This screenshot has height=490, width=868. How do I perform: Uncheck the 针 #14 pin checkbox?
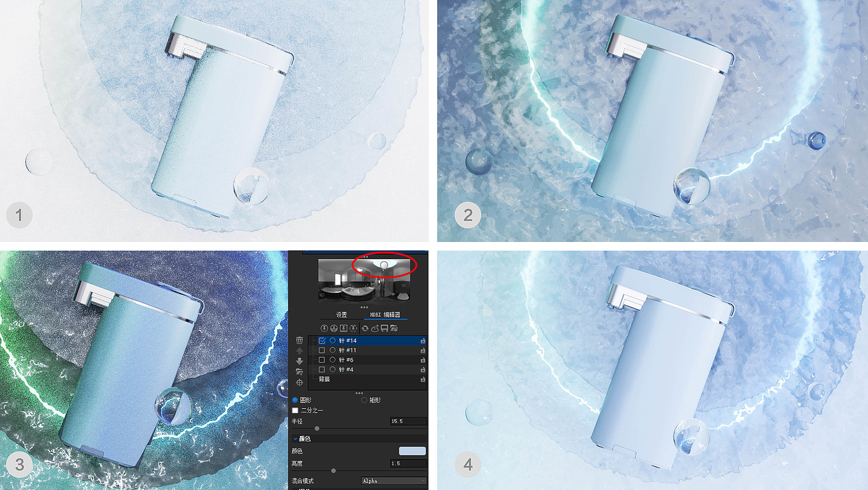coord(322,341)
